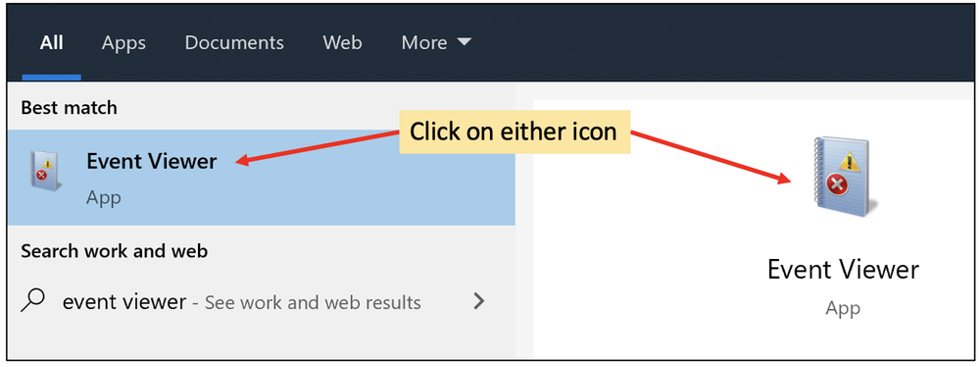Screen dimensions: 980x367
Task: Click the magnifying glass search icon
Action: tap(32, 301)
